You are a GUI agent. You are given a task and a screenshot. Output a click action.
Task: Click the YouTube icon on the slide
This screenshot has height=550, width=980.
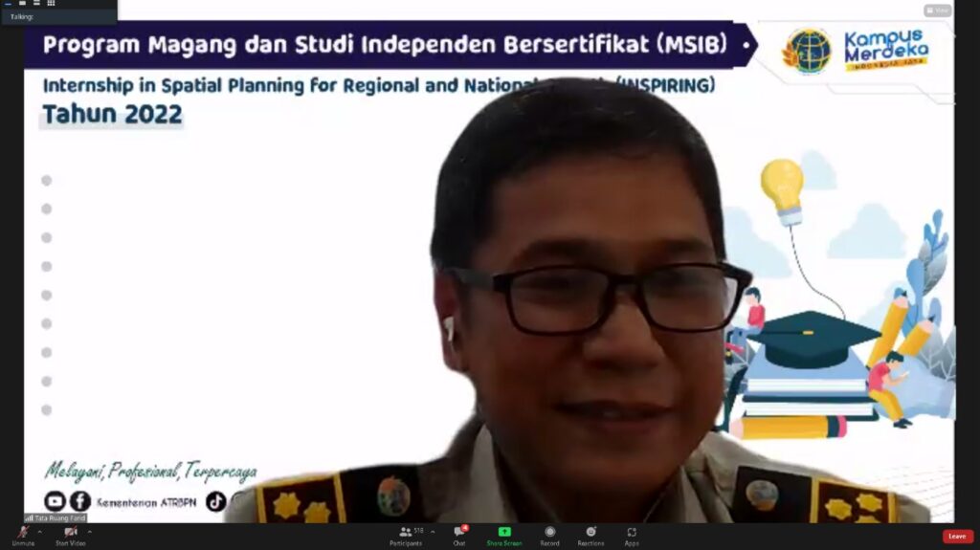tap(55, 501)
